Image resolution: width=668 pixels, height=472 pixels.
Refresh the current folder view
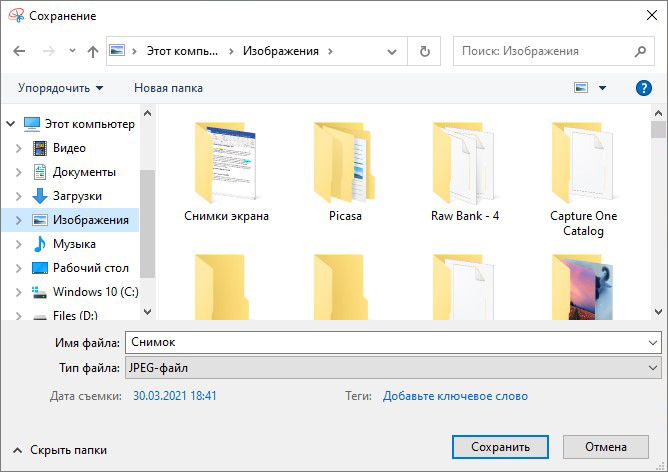coord(425,51)
